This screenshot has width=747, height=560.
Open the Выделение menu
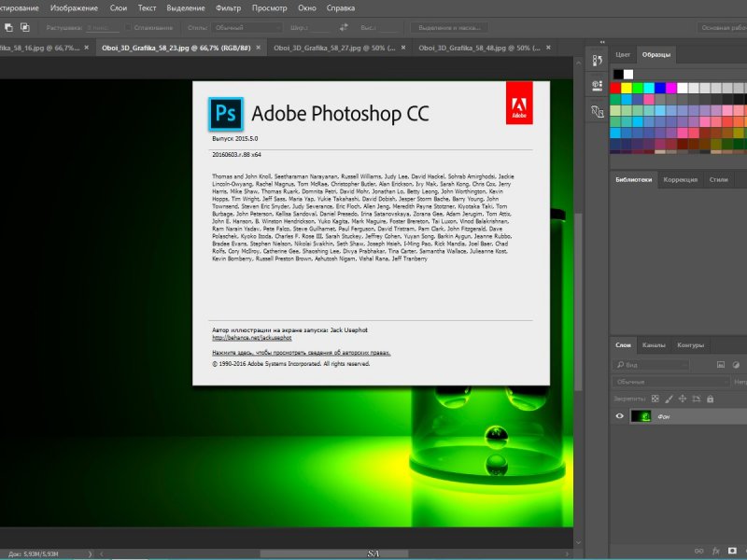tap(186, 8)
